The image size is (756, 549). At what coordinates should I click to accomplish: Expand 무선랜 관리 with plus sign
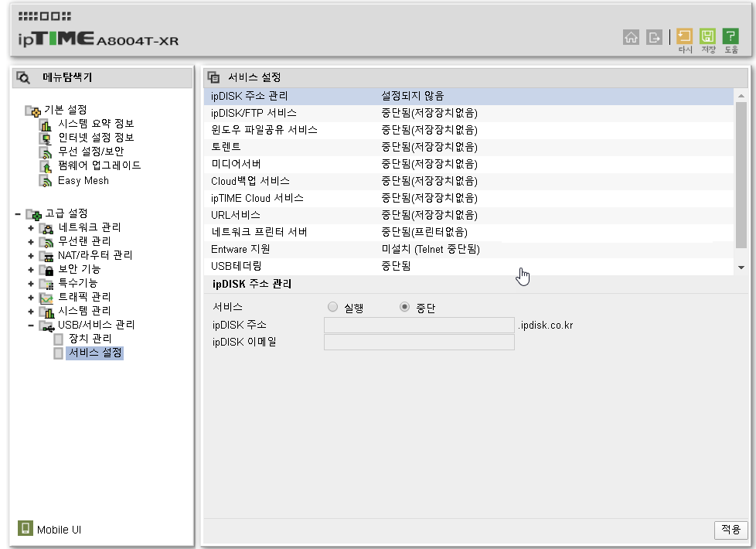31,242
